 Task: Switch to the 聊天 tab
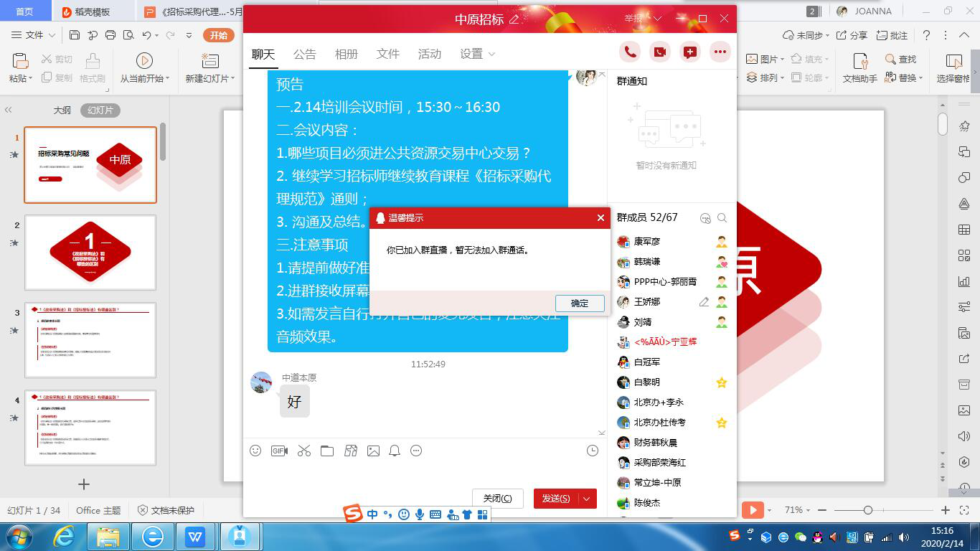click(263, 54)
